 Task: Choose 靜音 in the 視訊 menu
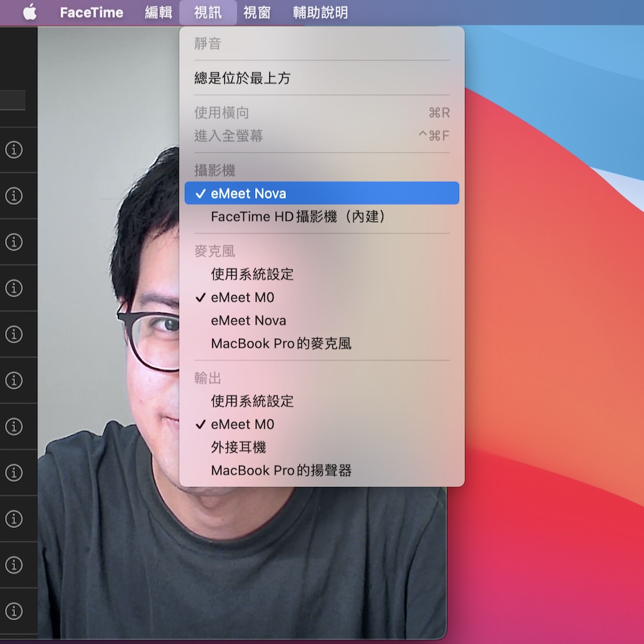[321, 43]
